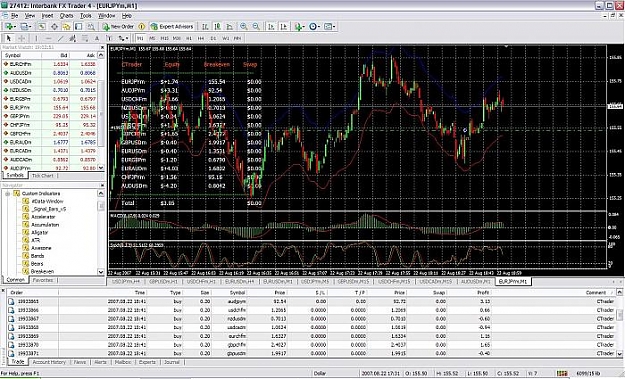
Task: Open the File menu
Action: tap(15, 16)
